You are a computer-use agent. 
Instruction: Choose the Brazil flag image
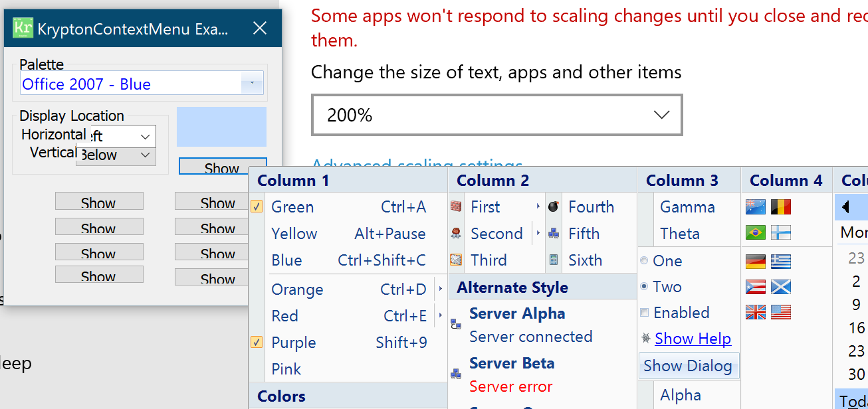click(x=756, y=233)
